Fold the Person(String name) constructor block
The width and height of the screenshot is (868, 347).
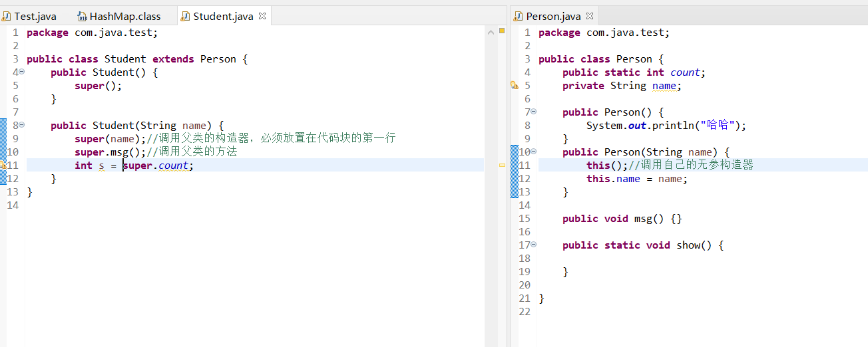coord(533,152)
